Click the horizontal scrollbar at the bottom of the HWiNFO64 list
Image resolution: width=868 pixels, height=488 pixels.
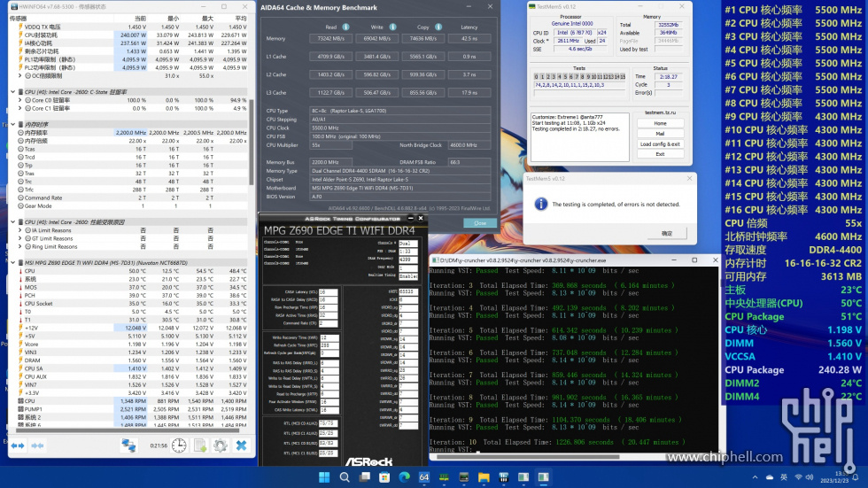pos(128,430)
